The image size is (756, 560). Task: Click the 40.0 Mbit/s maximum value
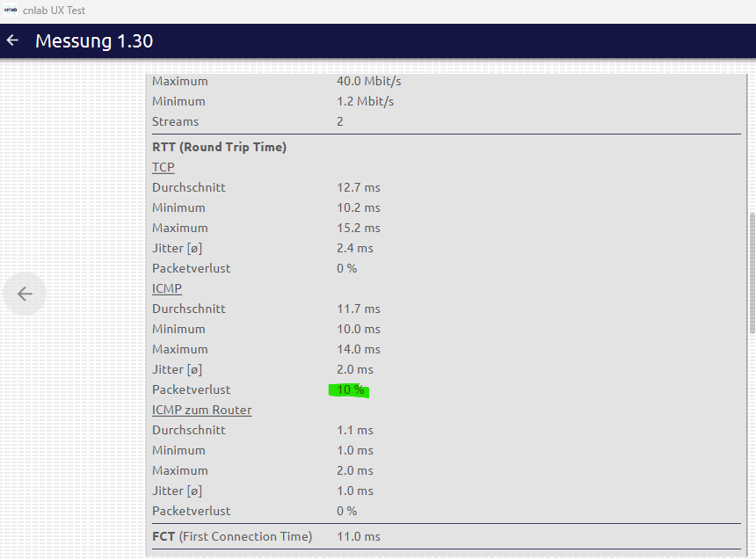368,81
